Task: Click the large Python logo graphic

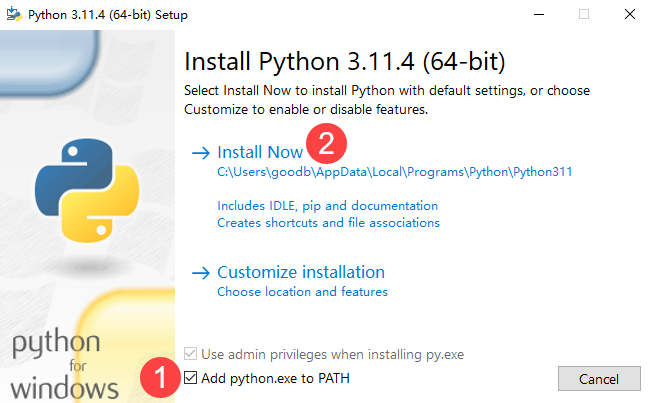Action: [87, 190]
